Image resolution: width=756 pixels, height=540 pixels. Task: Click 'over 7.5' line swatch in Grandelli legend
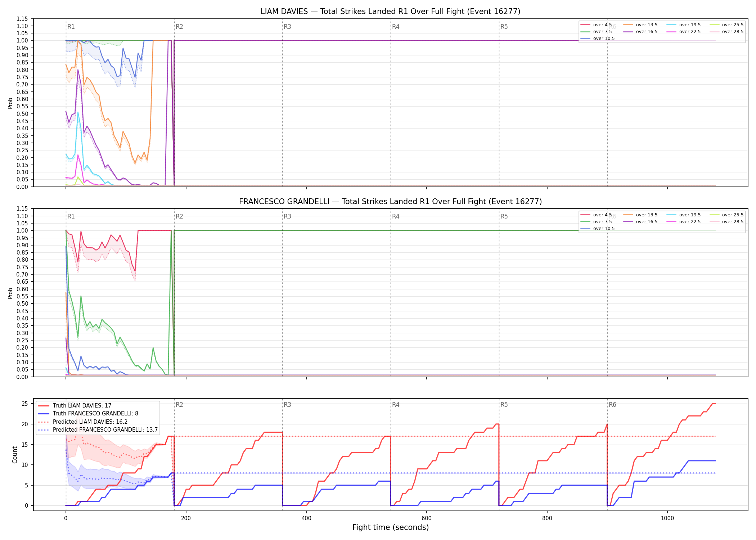tap(585, 222)
